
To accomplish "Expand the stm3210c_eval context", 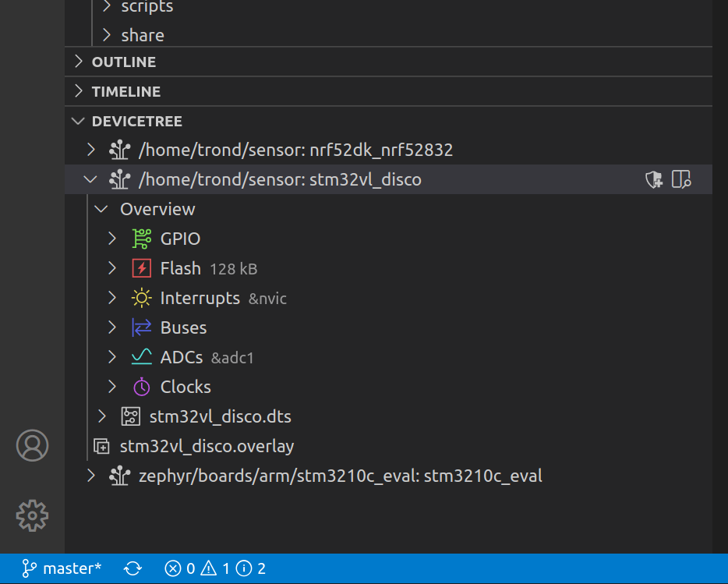I will click(91, 476).
